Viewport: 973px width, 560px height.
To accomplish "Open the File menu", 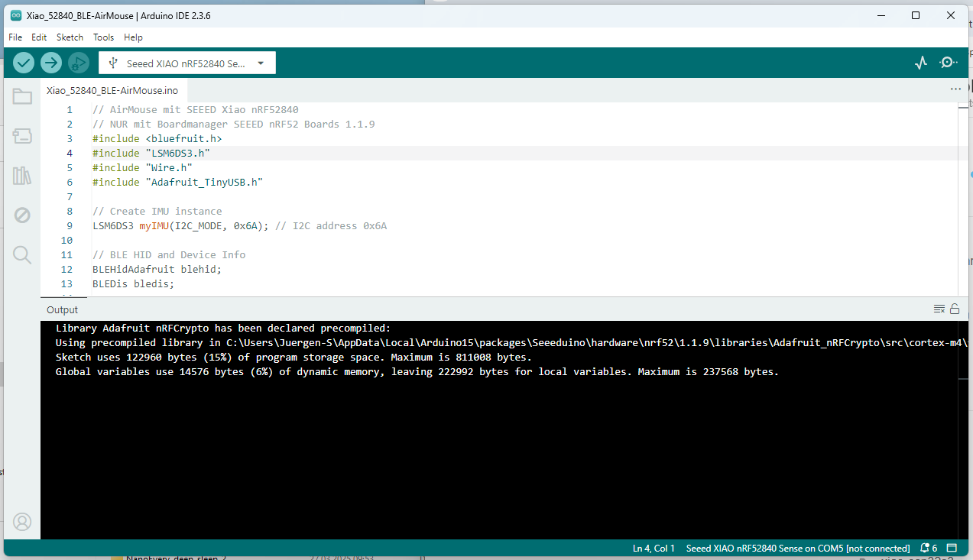I will point(15,37).
